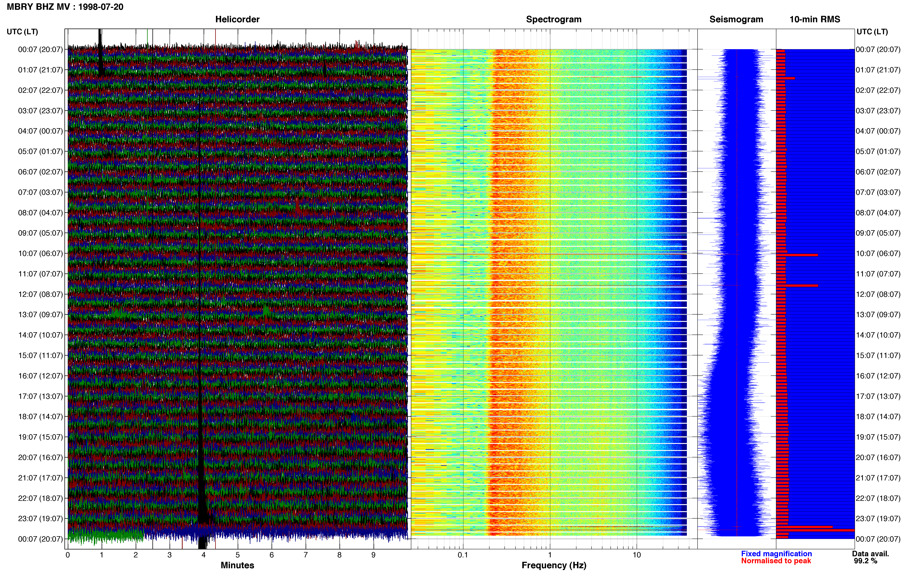The width and height of the screenshot is (924, 578).
Task: Select the Seismogram panel heading
Action: [736, 20]
